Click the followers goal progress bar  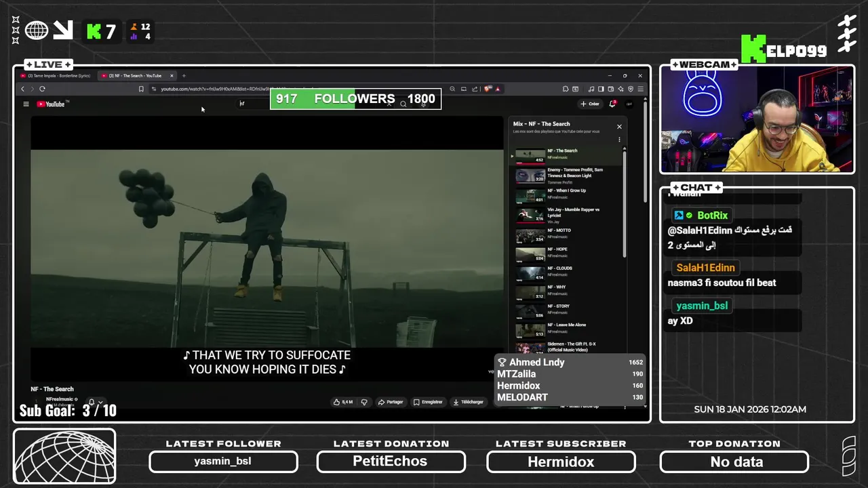tap(356, 99)
